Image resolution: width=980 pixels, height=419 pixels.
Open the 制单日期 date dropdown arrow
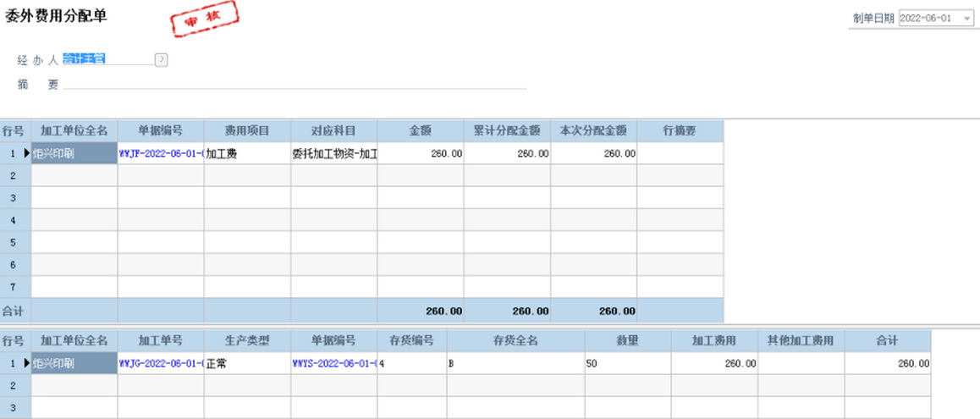(967, 19)
